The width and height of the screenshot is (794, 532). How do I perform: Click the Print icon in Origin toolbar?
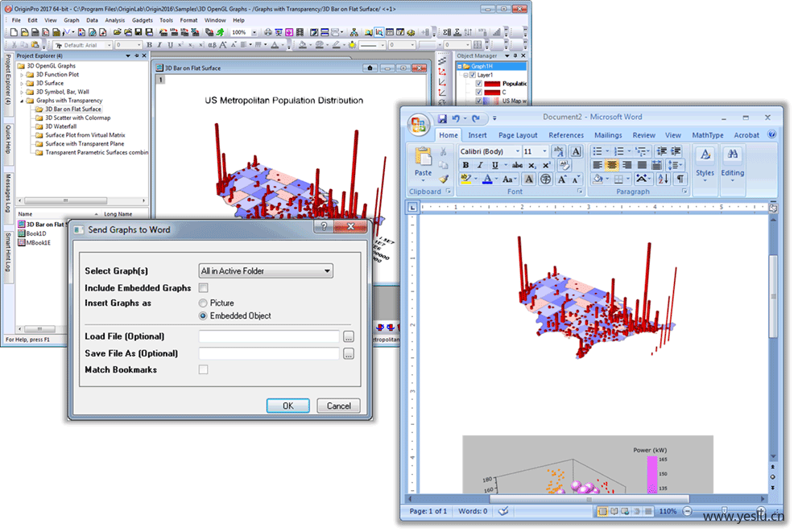(268, 32)
